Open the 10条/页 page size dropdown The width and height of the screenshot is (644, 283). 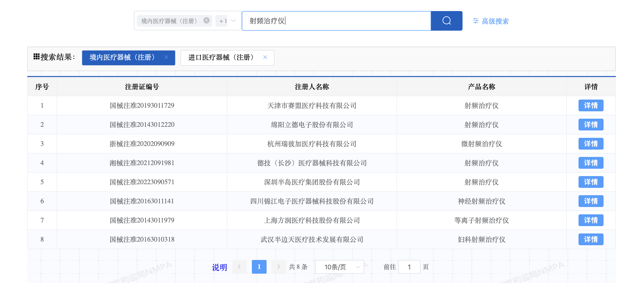pos(339,267)
